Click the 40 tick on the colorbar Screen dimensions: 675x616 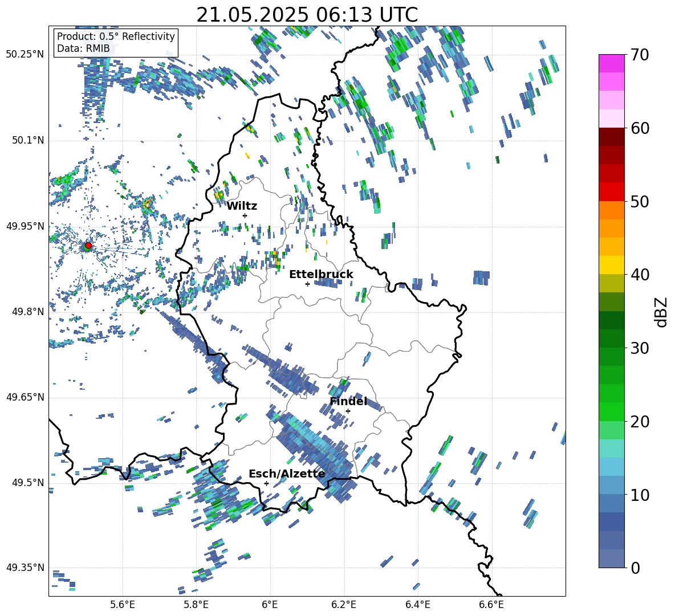coord(640,275)
